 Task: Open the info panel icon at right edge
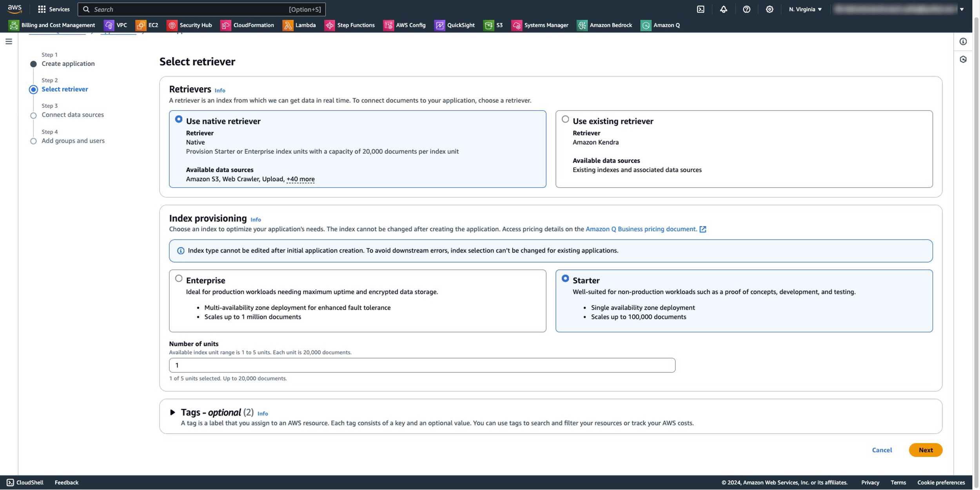pyautogui.click(x=963, y=42)
